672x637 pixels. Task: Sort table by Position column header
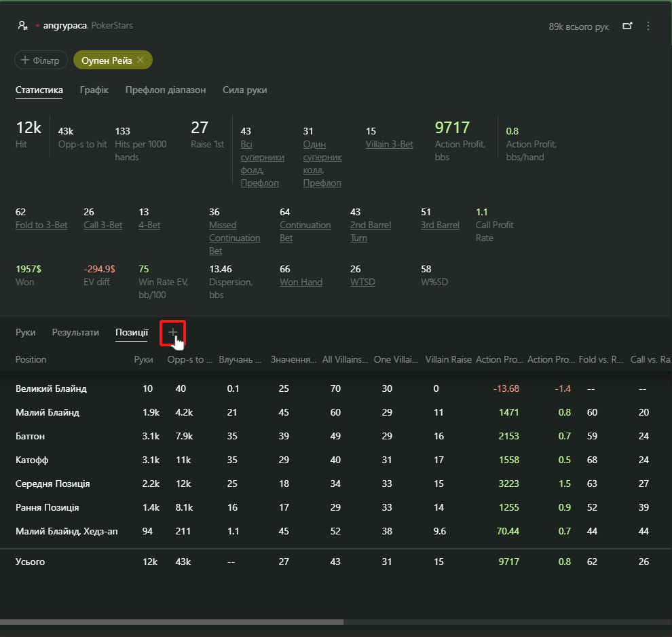[x=31, y=360]
